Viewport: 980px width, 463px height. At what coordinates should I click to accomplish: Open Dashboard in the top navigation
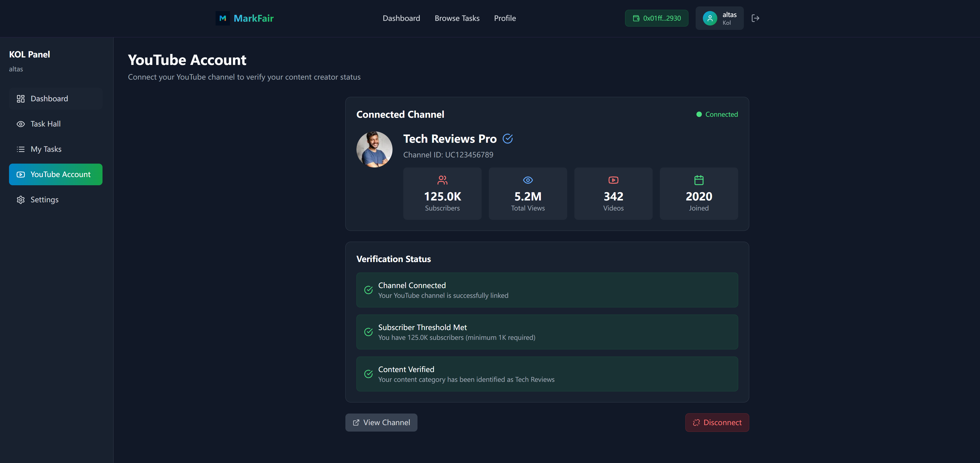401,18
